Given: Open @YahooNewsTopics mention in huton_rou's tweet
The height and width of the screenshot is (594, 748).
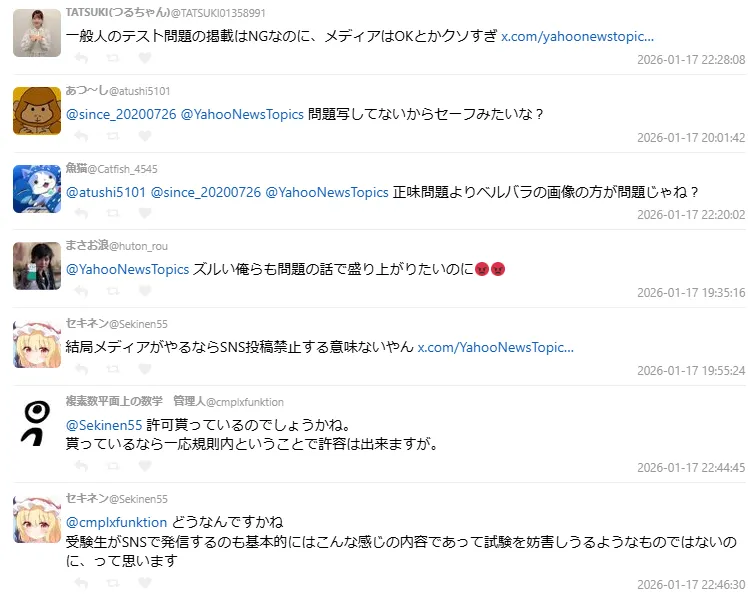Looking at the screenshot, I should click(127, 270).
